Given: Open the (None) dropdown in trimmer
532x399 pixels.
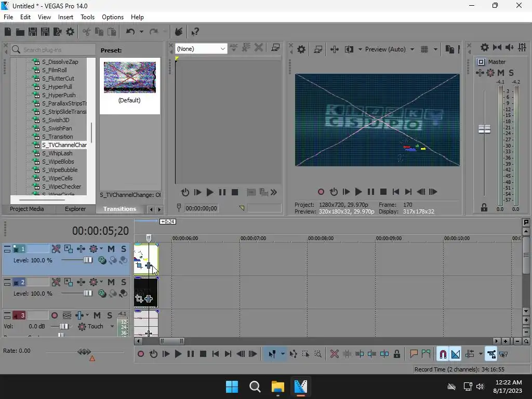Looking at the screenshot, I should pos(201,49).
